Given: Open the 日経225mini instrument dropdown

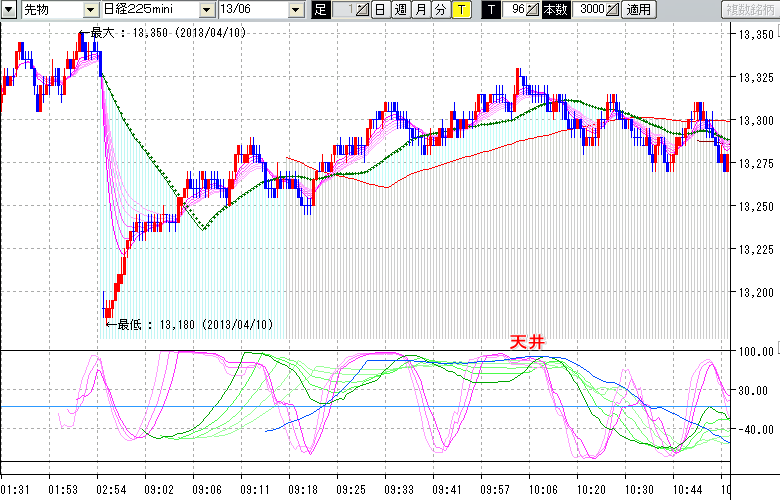Looking at the screenshot, I should coord(207,10).
